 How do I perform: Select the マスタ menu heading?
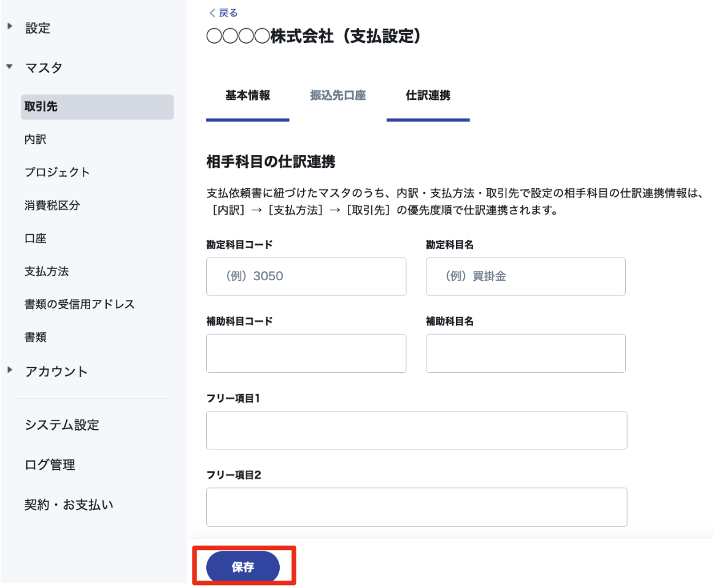click(x=44, y=67)
